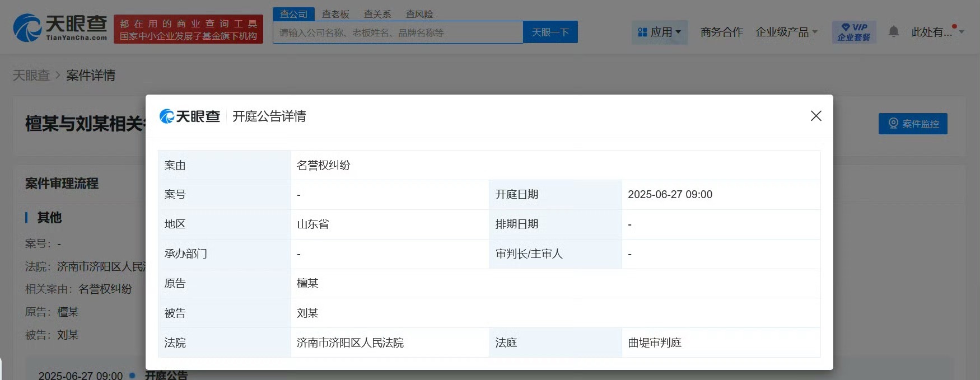The height and width of the screenshot is (380, 980).
Task: Click the 审判长/主审人 label cell
Action: pos(556,254)
